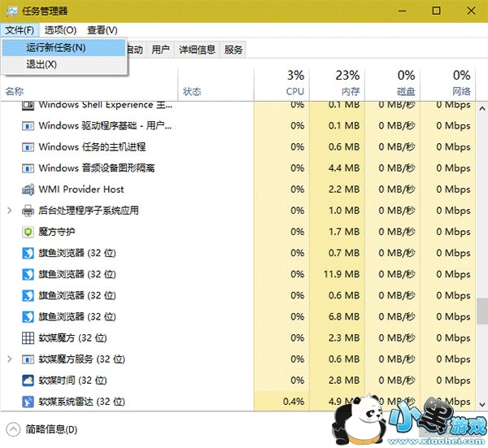Sort by the 网络 0% column header
Screen dimensions: 488x448
coord(448,85)
